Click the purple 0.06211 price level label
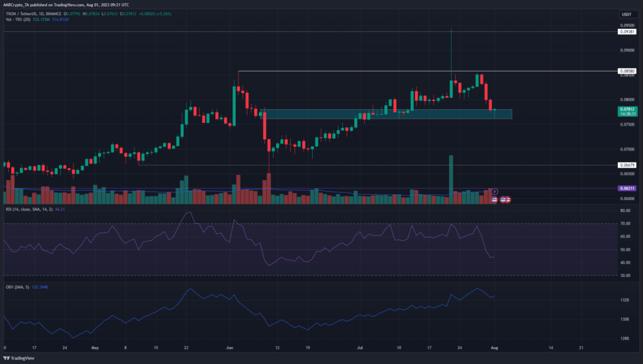The height and width of the screenshot is (364, 643). 627,188
